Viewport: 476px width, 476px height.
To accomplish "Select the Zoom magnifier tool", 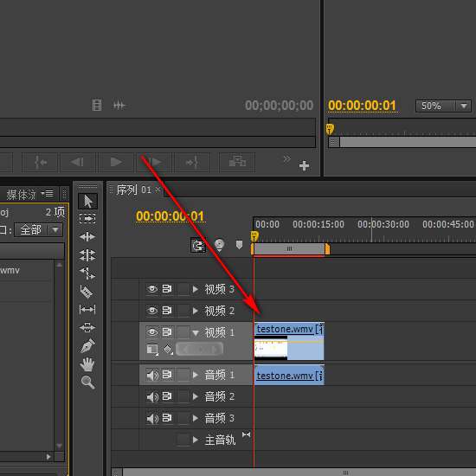I will point(88,383).
